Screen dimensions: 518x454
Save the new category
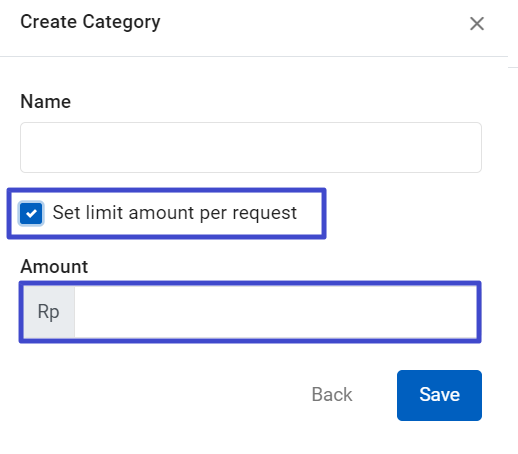point(439,395)
